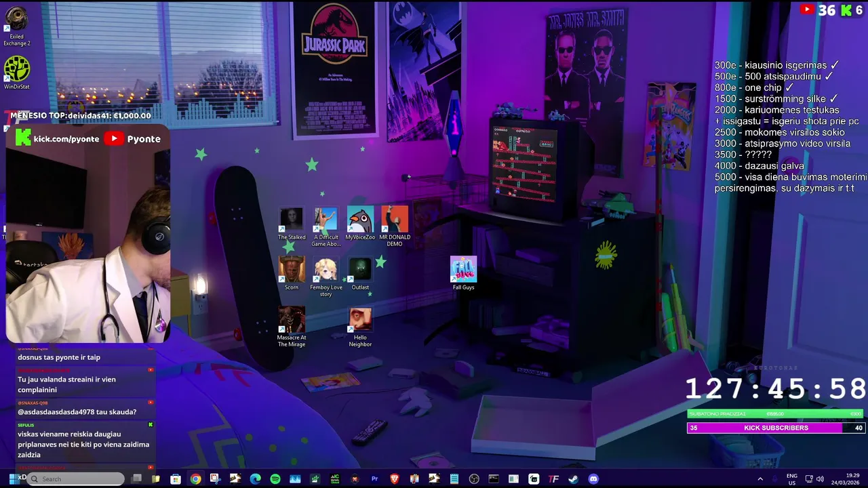Click the '1500 - surströmming silke' goal line
868x488 pixels.
point(776,99)
